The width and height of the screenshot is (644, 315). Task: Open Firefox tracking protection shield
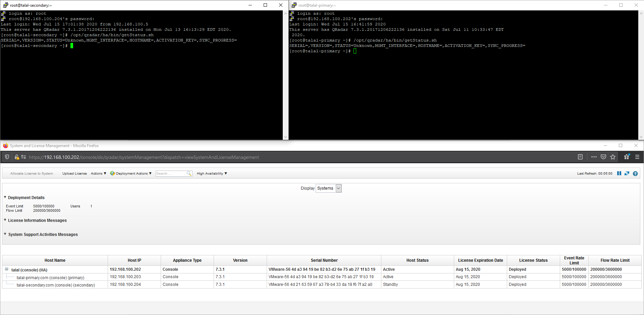point(7,157)
